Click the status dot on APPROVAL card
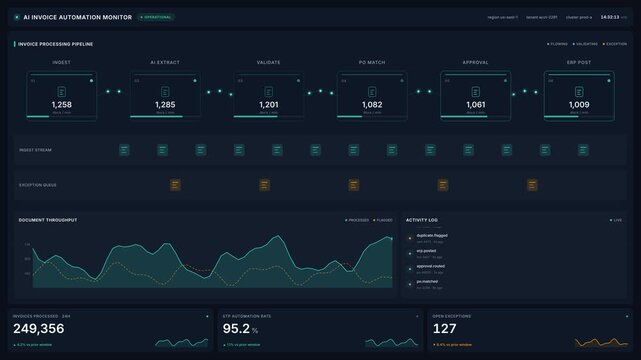 coord(505,81)
